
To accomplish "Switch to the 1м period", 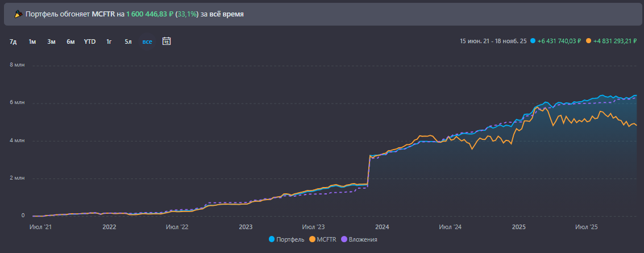I will click(32, 42).
